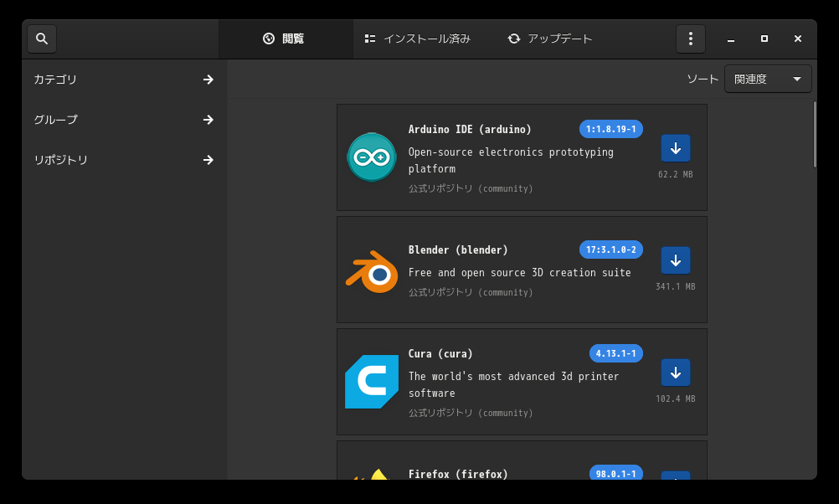Click the Arduino description text
This screenshot has height=504, width=839.
coord(511,160)
